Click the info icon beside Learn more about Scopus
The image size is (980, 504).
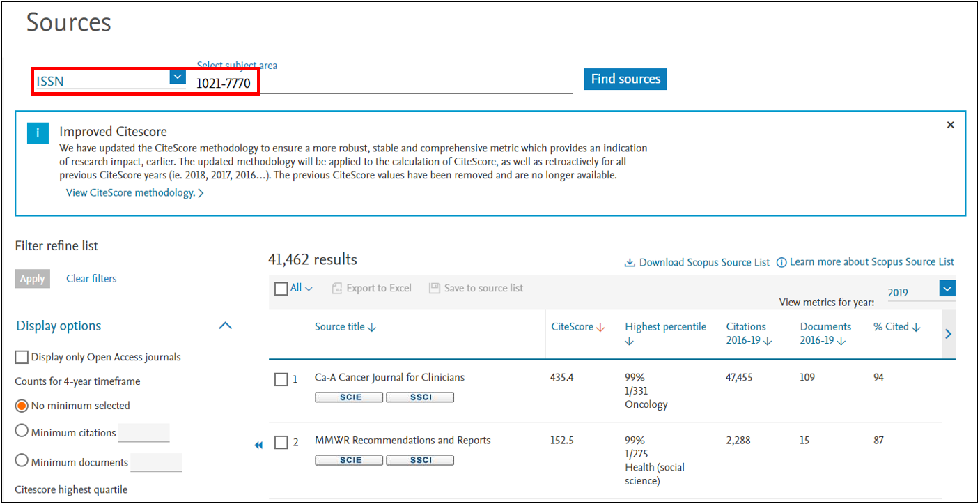point(781,262)
